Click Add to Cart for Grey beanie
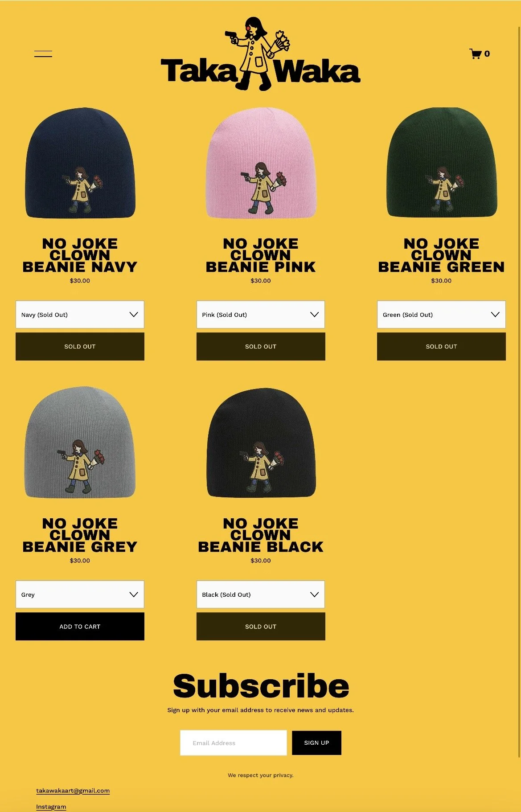521x812 pixels. point(80,626)
